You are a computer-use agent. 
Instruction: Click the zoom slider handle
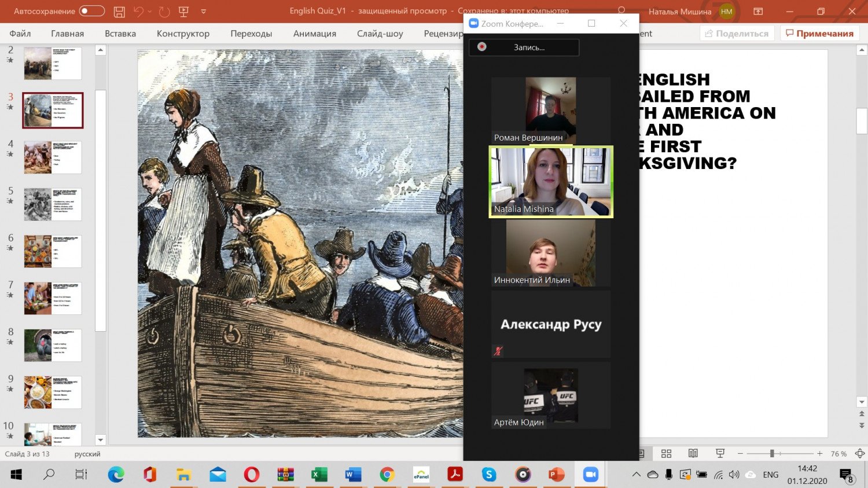(772, 454)
